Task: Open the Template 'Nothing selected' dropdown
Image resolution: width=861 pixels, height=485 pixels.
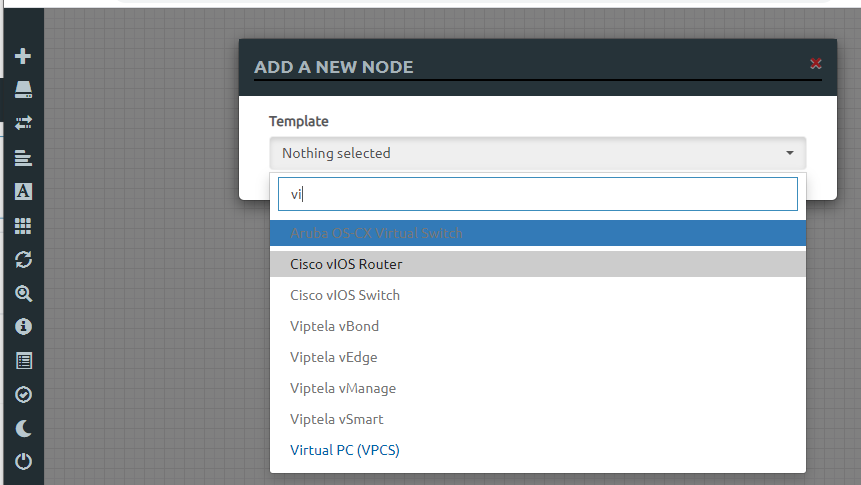Action: (x=538, y=153)
